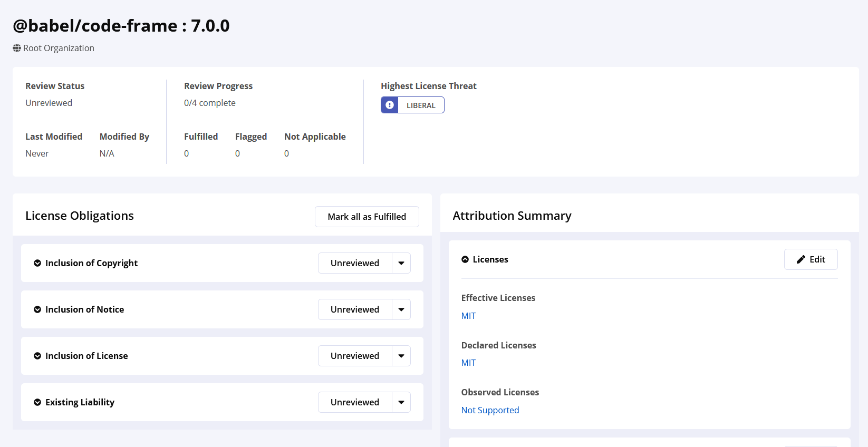Click the chevron icon beside Inclusion of License
Image resolution: width=868 pixels, height=447 pixels.
point(37,356)
